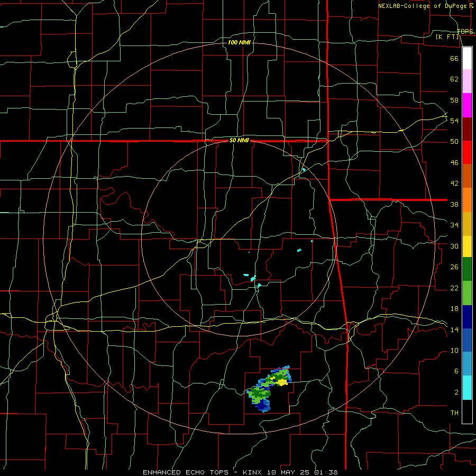Click the '46' legend value

(454, 162)
